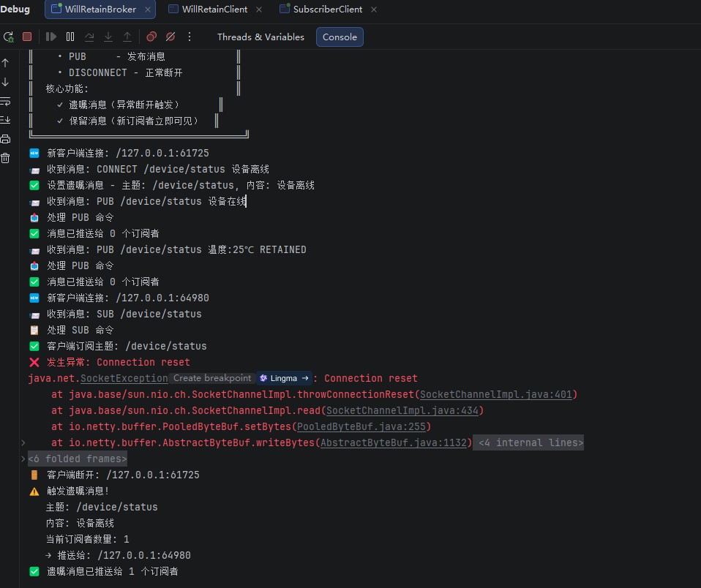Screen dimensions: 701x588
Task: Pause the program execution
Action: click(x=70, y=37)
